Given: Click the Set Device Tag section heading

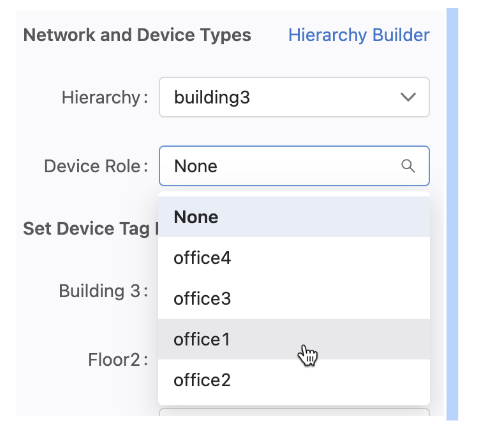Looking at the screenshot, I should (91, 229).
